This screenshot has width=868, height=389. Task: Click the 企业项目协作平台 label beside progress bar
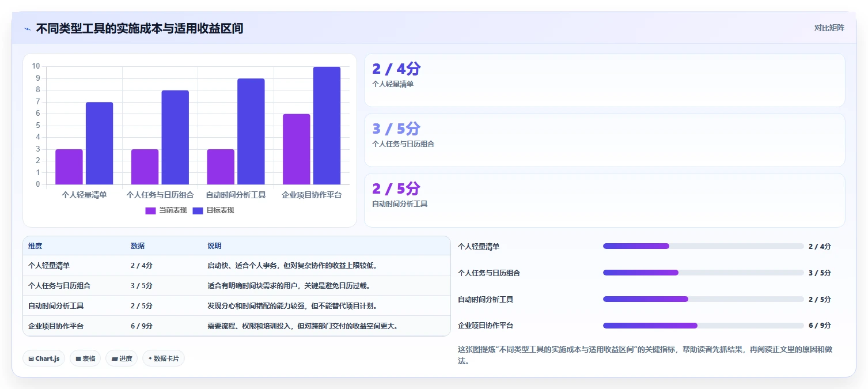coord(486,326)
